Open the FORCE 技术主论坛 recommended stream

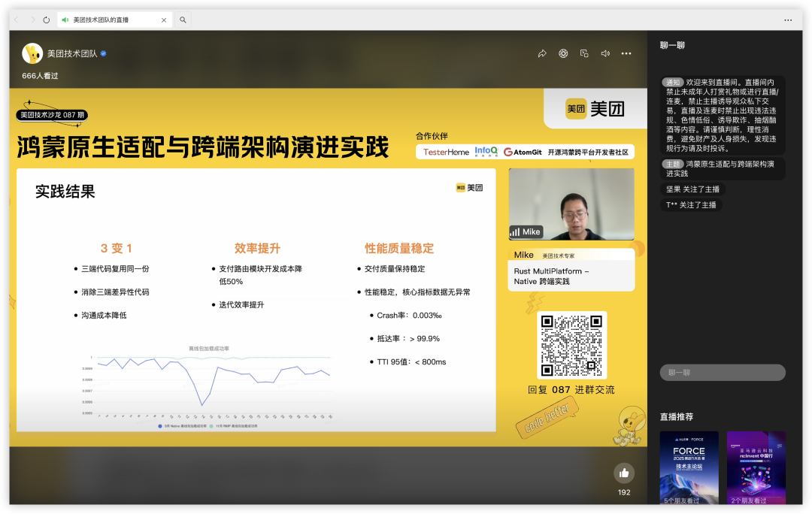click(689, 464)
